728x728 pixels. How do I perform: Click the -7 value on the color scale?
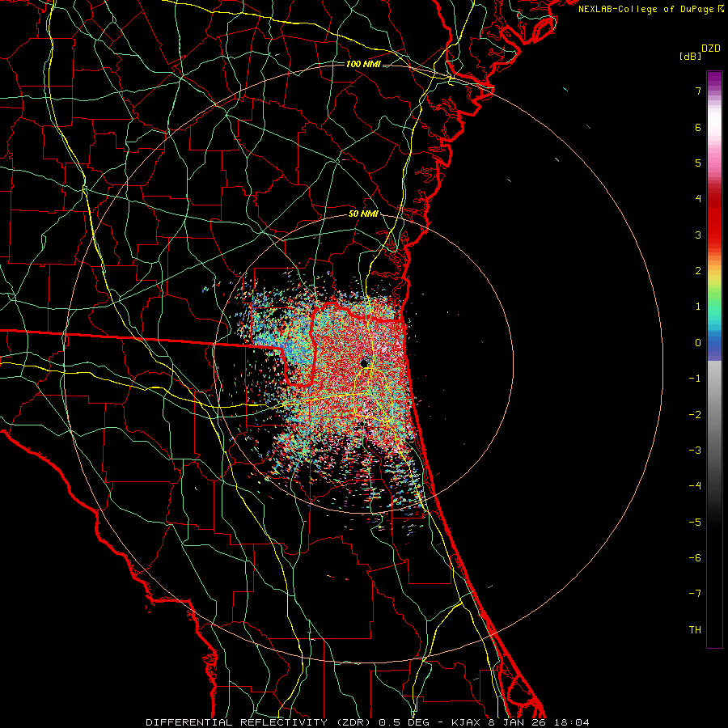point(695,594)
